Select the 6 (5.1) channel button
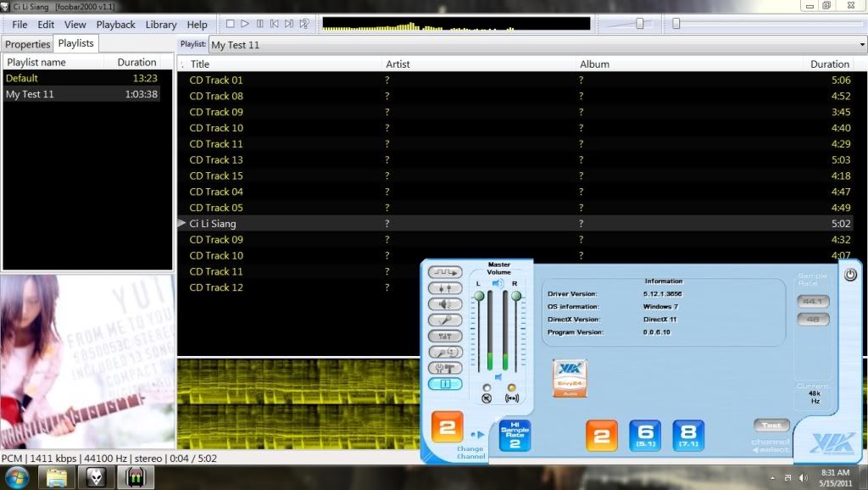This screenshot has height=490, width=868. (645, 435)
